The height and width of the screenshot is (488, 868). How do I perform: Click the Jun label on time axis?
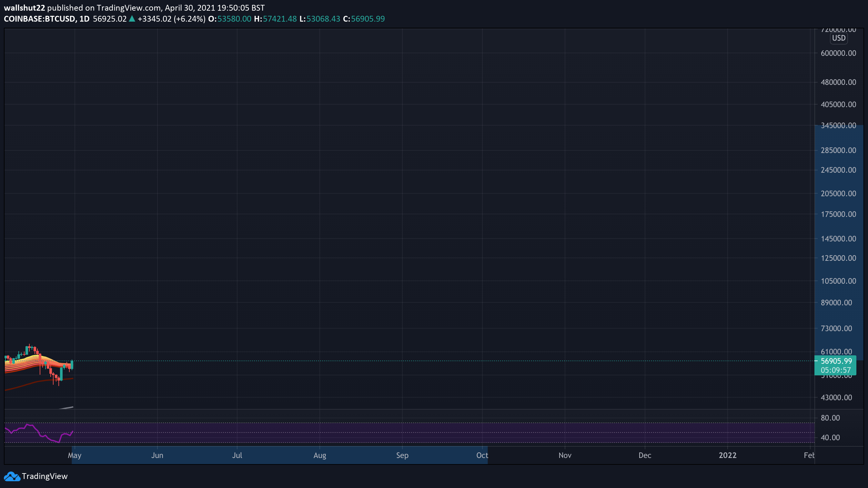tap(157, 455)
